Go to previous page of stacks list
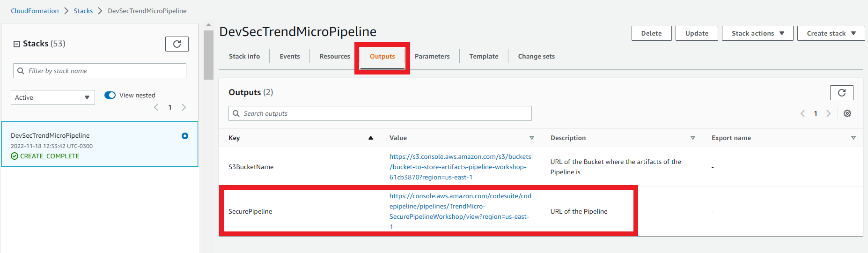The image size is (868, 253). (x=156, y=107)
